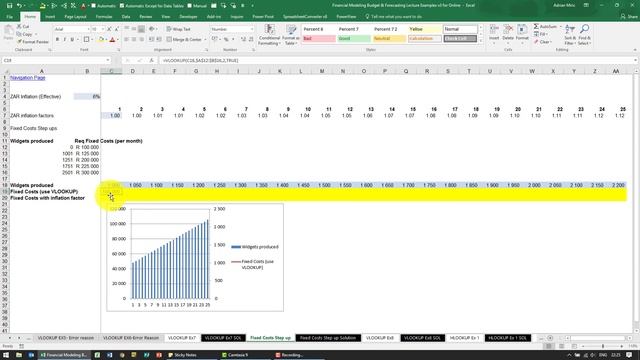Expand the cell styles gallery arrow
The height and width of the screenshot is (360, 640).
480,41
